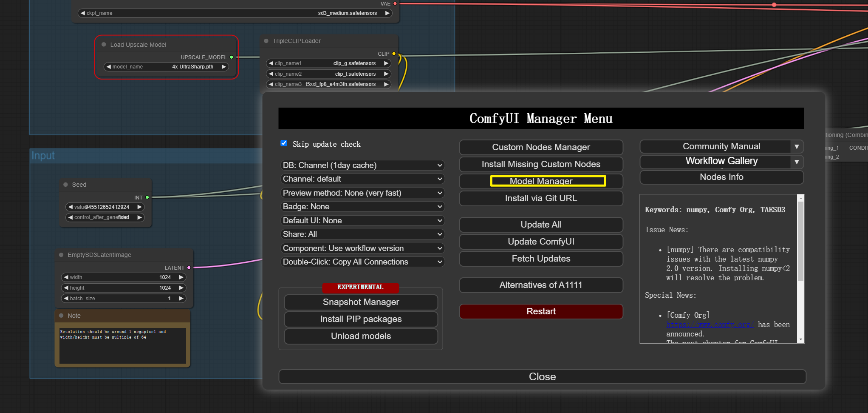This screenshot has height=413, width=868.
Task: Click the UPSCALE_MODEL output connector dot
Action: click(232, 57)
